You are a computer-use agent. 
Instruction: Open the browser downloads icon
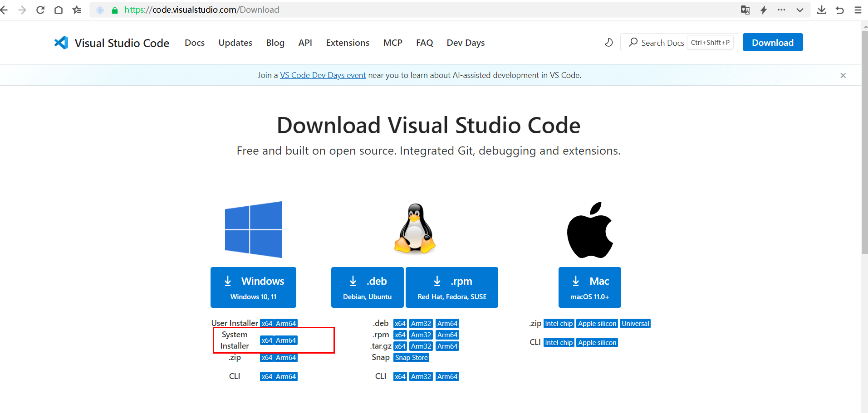[822, 10]
